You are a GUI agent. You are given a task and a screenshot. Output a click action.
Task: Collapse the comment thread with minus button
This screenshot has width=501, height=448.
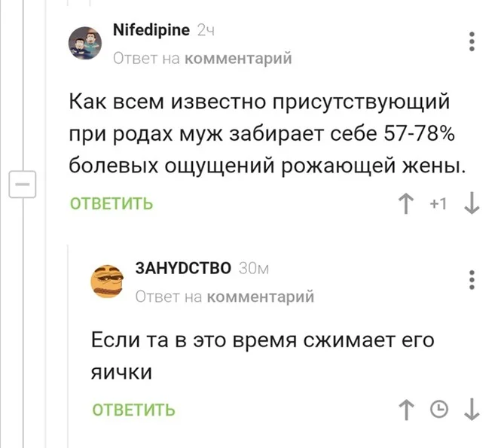click(x=20, y=183)
